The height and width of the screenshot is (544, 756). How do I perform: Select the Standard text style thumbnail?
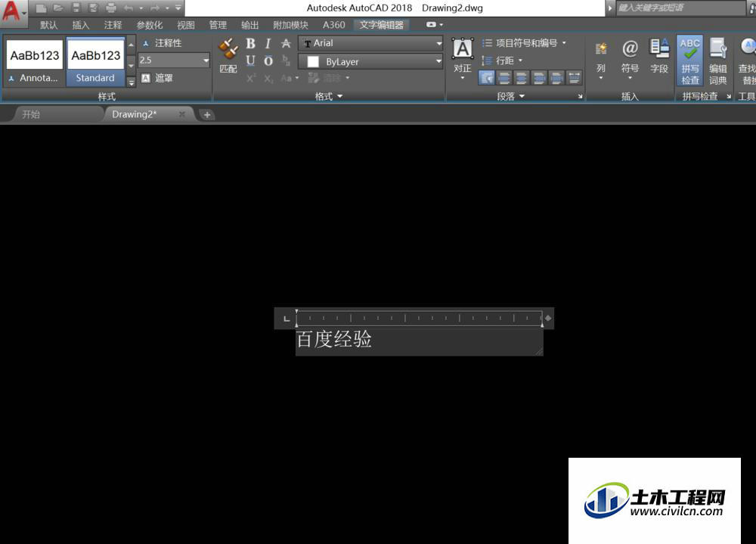coord(95,61)
